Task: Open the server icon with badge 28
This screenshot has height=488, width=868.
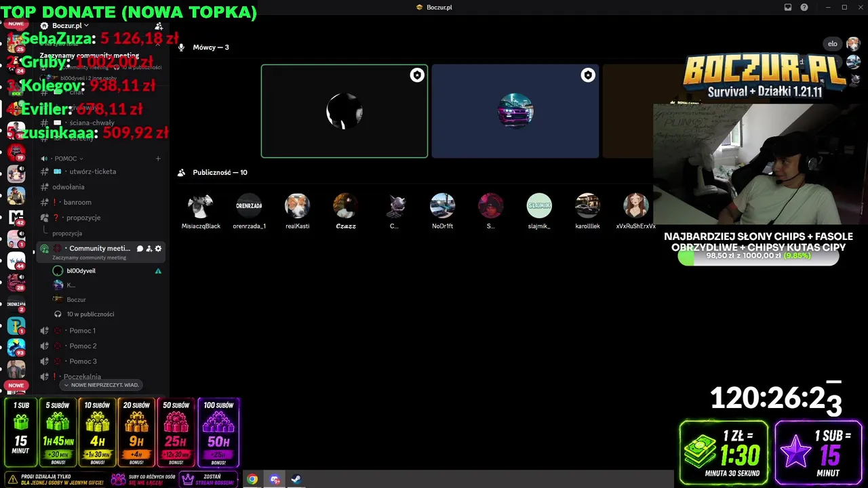Action: [16, 282]
